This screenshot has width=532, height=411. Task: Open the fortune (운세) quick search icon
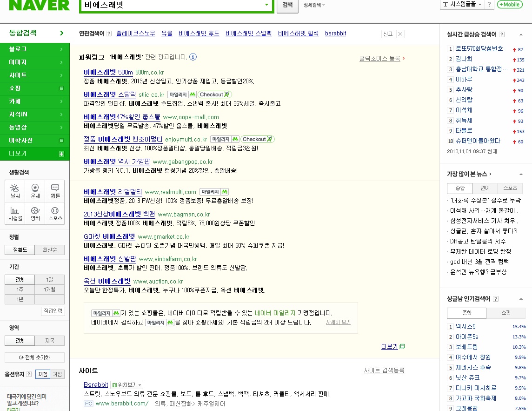35,191
